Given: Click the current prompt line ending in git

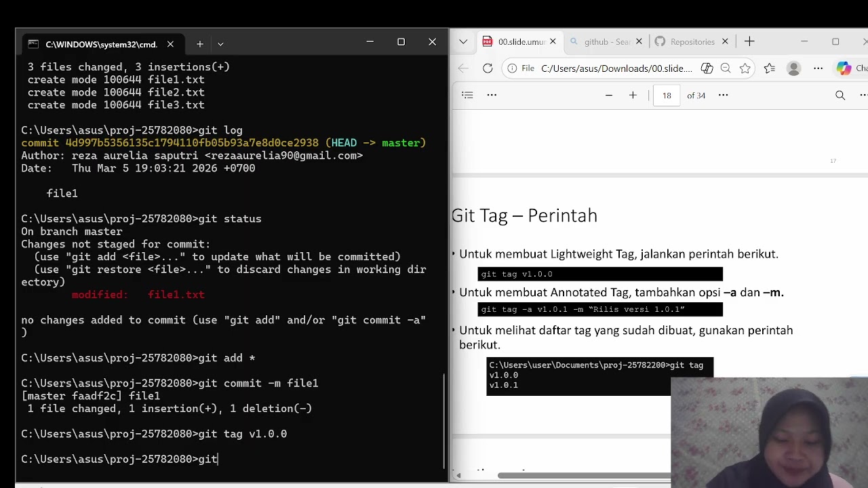Looking at the screenshot, I should tap(119, 460).
